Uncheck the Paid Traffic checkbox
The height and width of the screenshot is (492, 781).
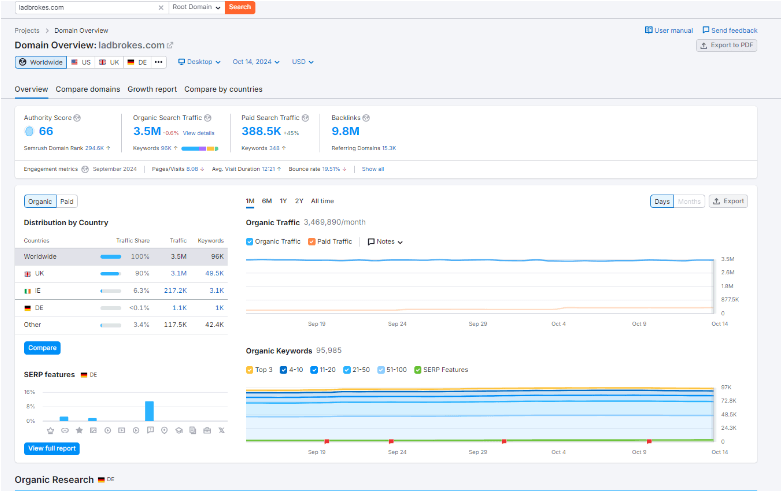[x=312, y=242]
